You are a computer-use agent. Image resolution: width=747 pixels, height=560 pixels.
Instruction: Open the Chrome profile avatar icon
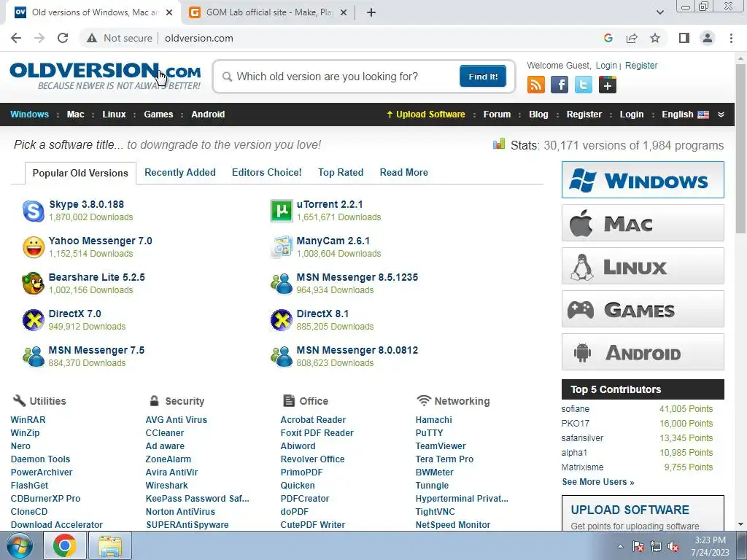click(x=708, y=38)
